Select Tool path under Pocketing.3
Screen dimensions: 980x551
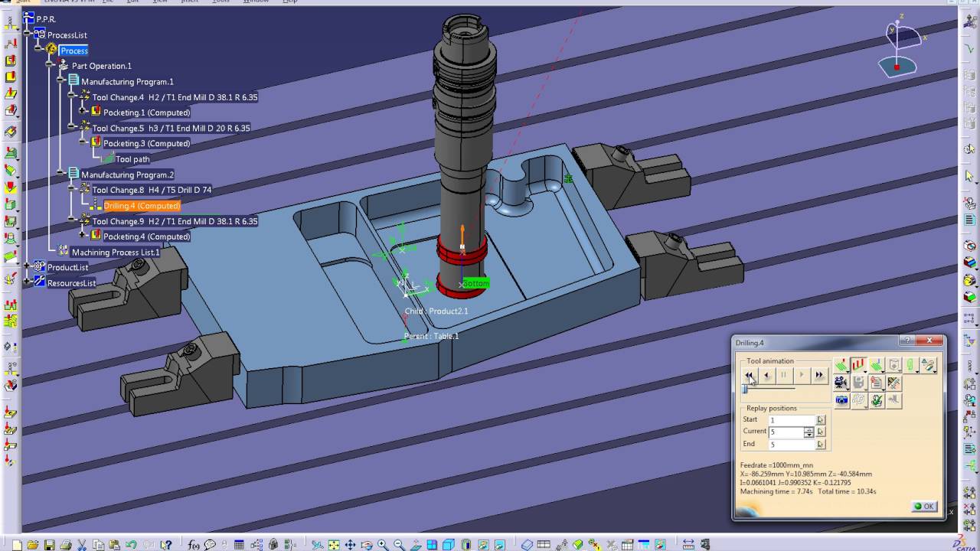tap(132, 159)
